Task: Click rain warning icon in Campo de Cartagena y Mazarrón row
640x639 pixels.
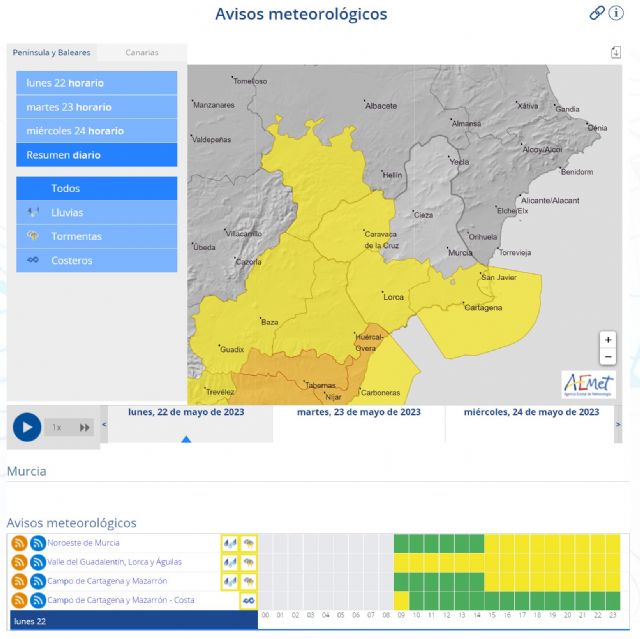Action: pos(230,581)
